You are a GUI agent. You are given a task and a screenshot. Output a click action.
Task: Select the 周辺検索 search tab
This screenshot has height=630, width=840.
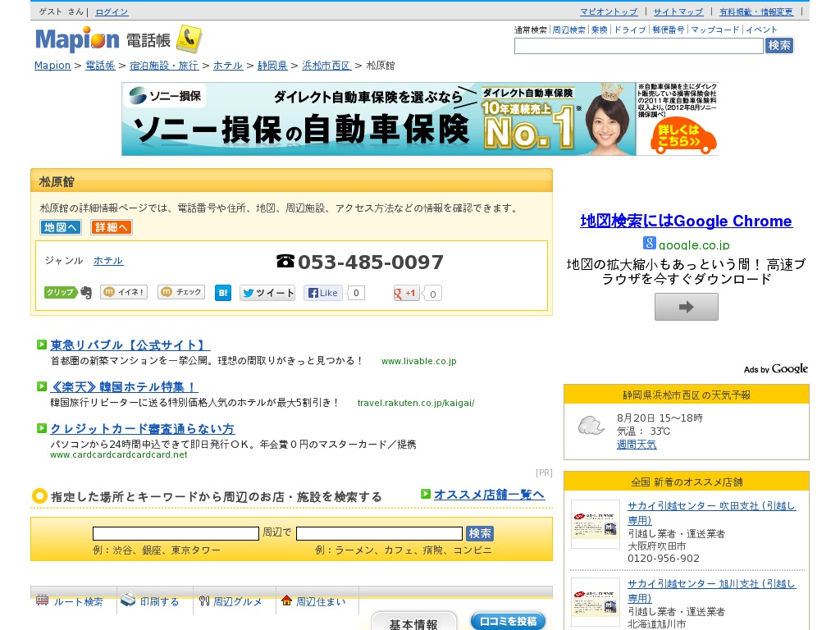click(569, 30)
